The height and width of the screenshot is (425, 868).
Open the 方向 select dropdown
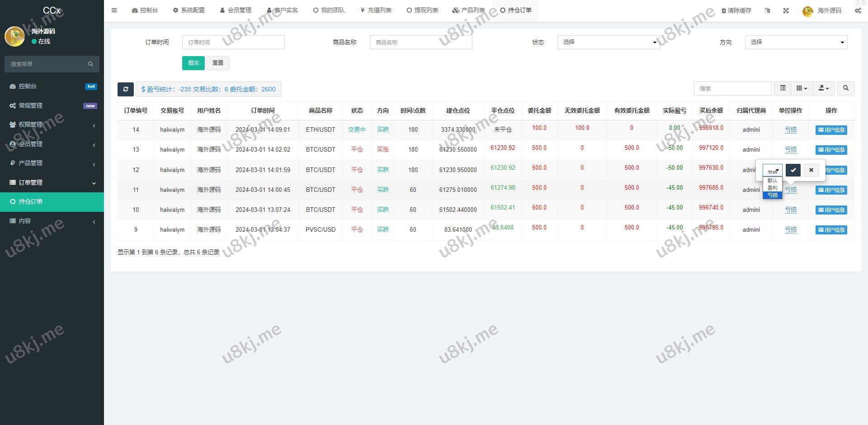coord(796,42)
